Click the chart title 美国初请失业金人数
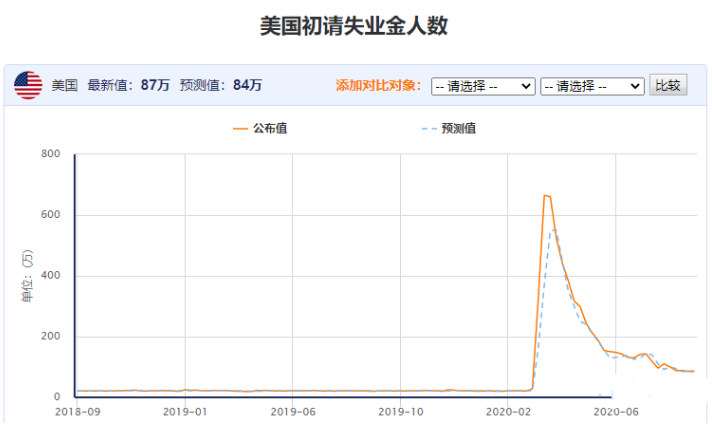The height and width of the screenshot is (429, 712). click(354, 25)
